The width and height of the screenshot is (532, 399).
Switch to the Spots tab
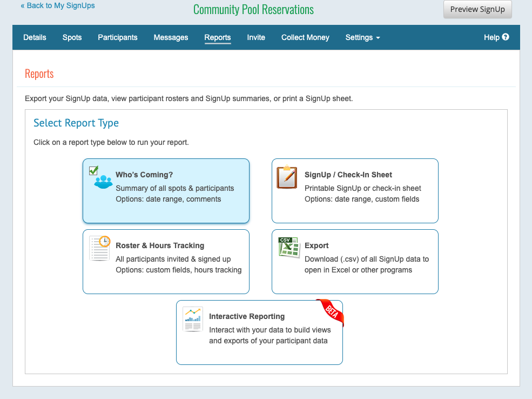[72, 37]
